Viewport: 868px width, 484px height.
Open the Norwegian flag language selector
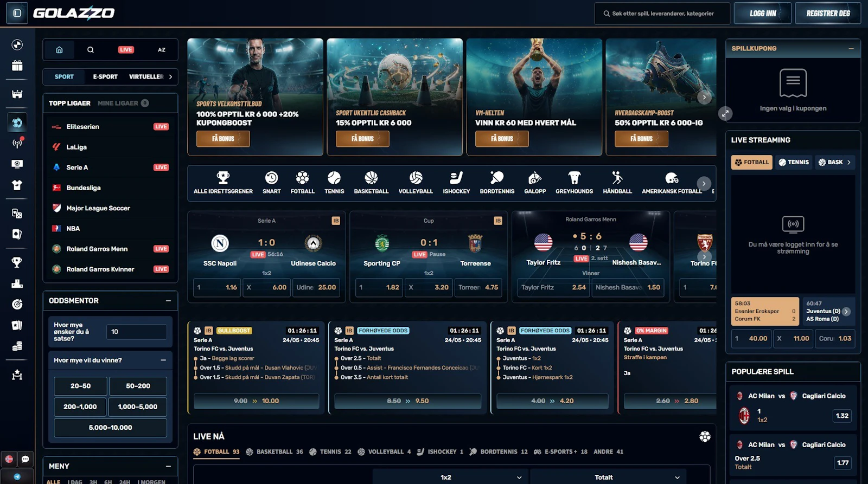(x=9, y=459)
